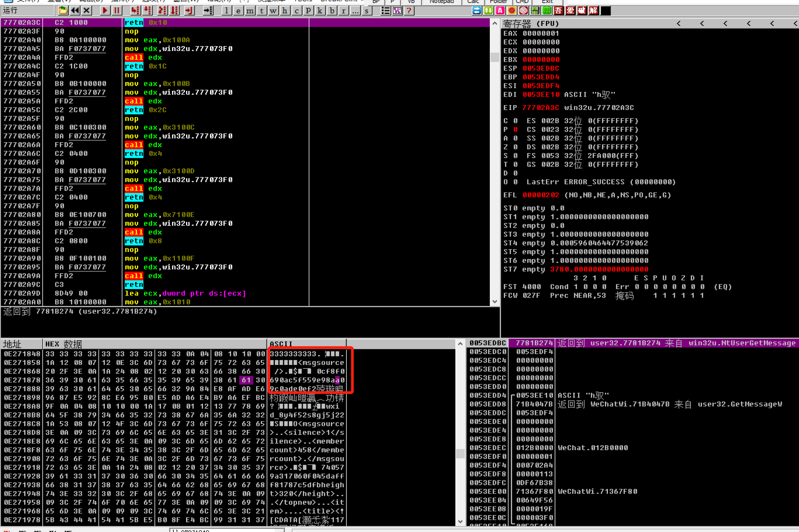Click the green up-down arrows plugin icon

coord(488,11)
